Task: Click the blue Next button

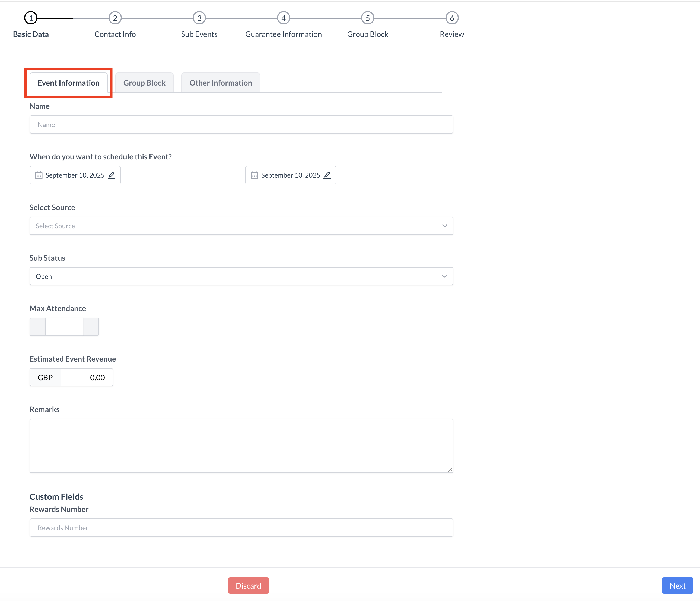Action: tap(677, 586)
